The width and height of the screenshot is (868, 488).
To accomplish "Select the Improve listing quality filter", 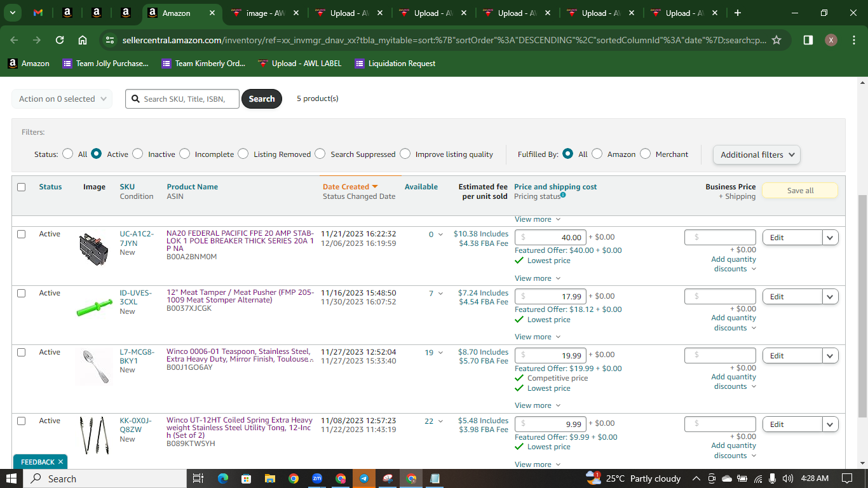I will coord(405,154).
